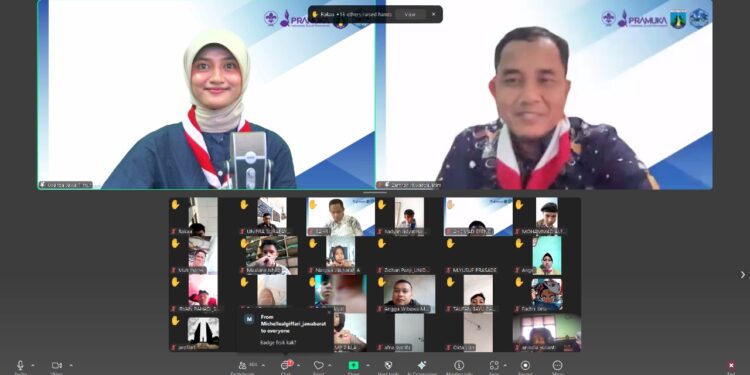This screenshot has height=375, width=750.
Task: Select Zidhan Panji participant tile
Action: [409, 255]
